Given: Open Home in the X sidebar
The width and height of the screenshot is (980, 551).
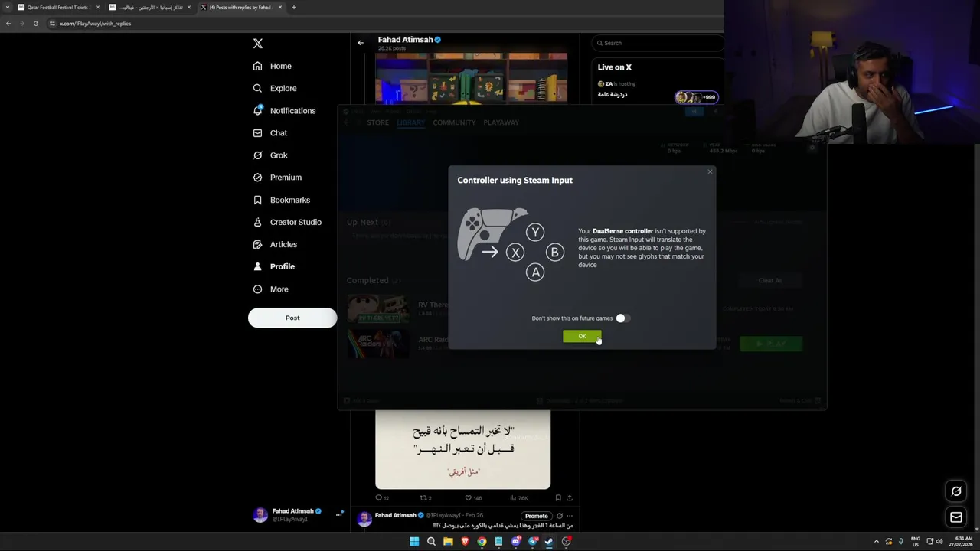Looking at the screenshot, I should [x=273, y=66].
